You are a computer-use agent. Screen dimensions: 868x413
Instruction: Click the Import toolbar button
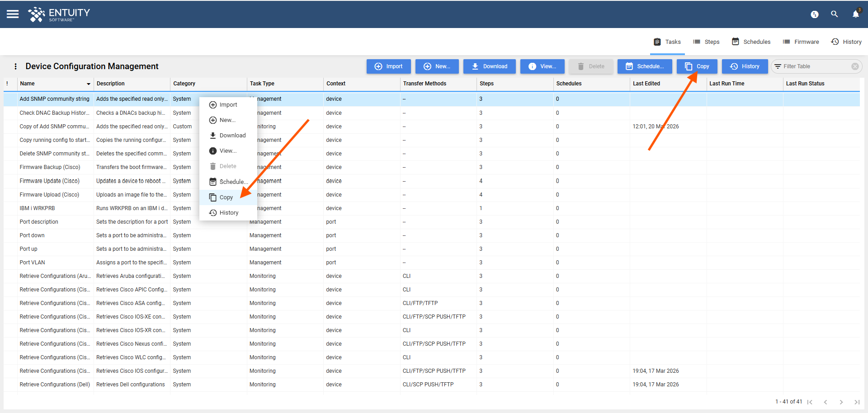coord(389,66)
